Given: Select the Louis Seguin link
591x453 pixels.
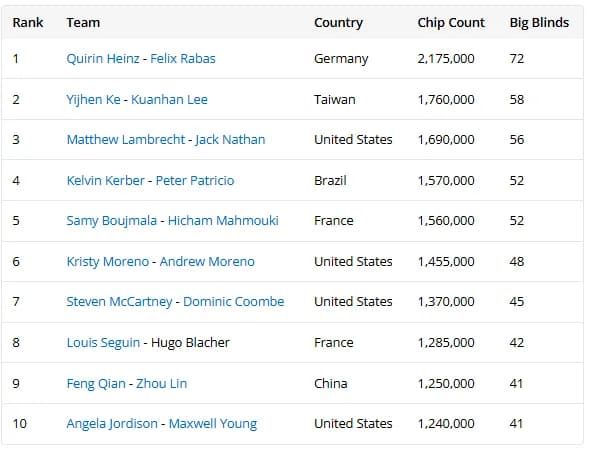Looking at the screenshot, I should (x=103, y=343).
